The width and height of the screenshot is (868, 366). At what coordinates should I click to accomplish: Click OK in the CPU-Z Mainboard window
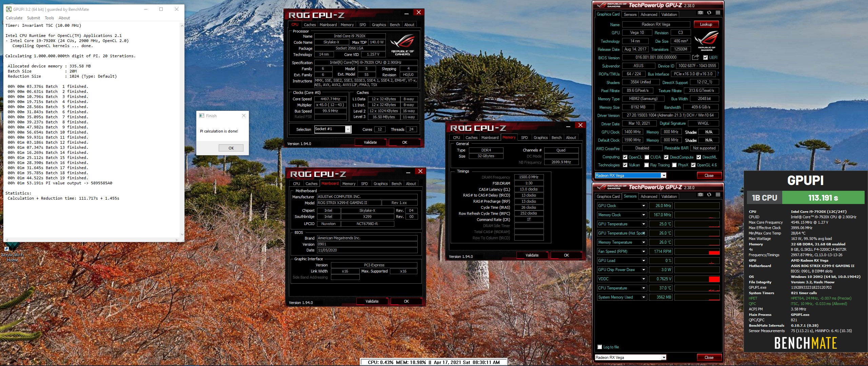406,301
